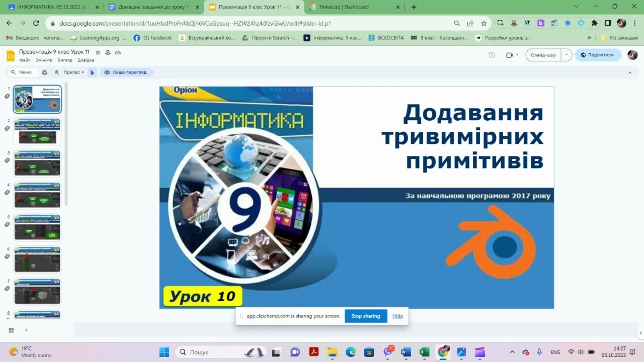Open the ВСЕОСВІТА bookmark
The height and width of the screenshot is (362, 644).
[x=386, y=38]
